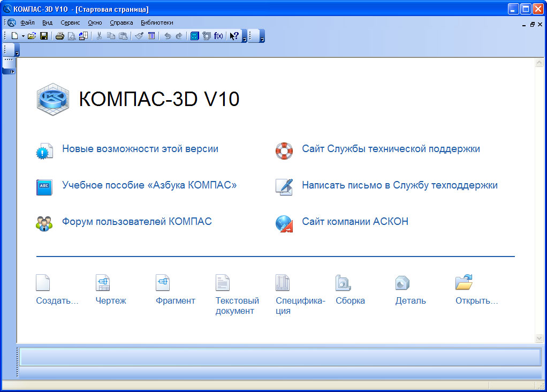Open Форум пользователей КОМПАС link
Screen dimensions: 547x392
[x=137, y=221]
